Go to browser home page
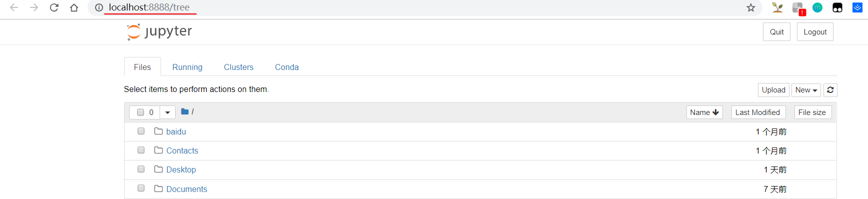The width and height of the screenshot is (868, 199). [74, 7]
